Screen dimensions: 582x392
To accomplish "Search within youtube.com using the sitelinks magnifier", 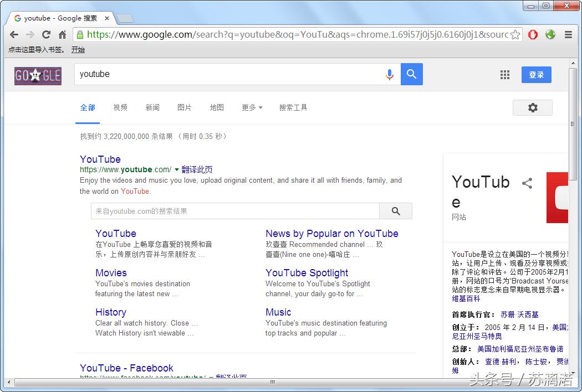I will click(395, 211).
